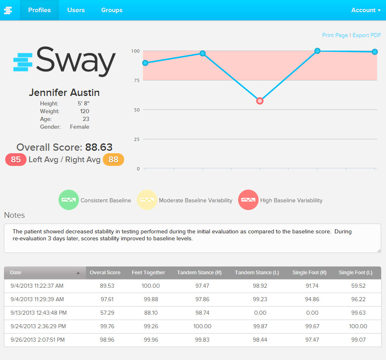The image size is (386, 361).
Task: Click the red low-score data point on chart
Action: (260, 101)
